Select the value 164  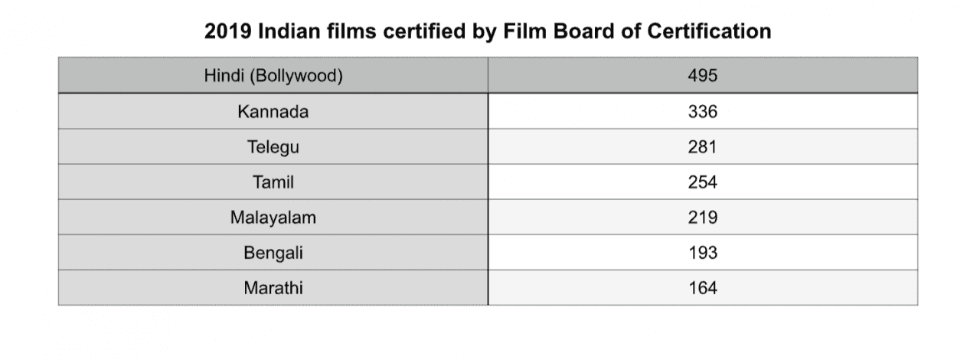pos(703,288)
